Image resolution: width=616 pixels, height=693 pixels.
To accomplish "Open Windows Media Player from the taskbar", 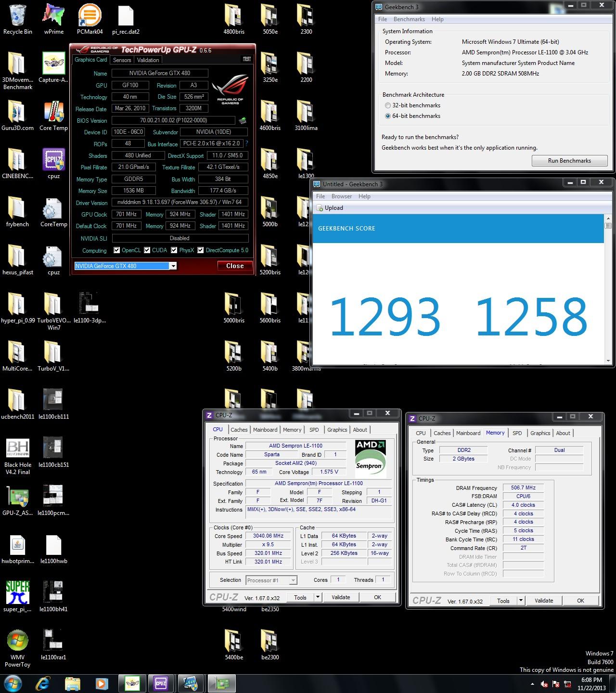I will tap(101, 683).
